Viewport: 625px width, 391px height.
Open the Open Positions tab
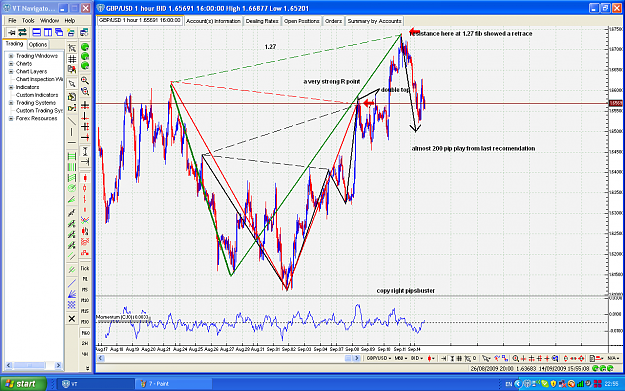[302, 21]
